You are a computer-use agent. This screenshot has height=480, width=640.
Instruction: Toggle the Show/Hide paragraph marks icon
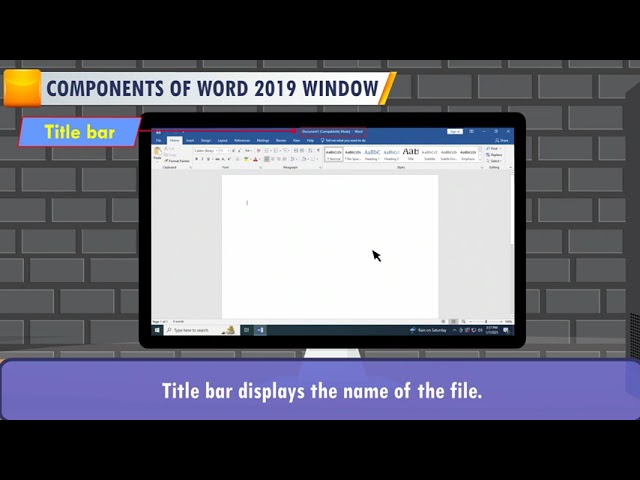click(318, 151)
